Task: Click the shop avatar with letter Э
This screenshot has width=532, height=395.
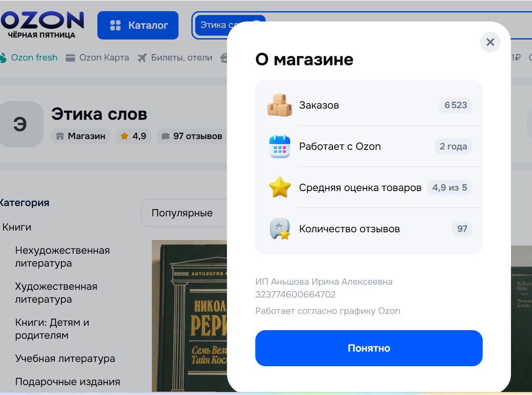Action: 20,124
